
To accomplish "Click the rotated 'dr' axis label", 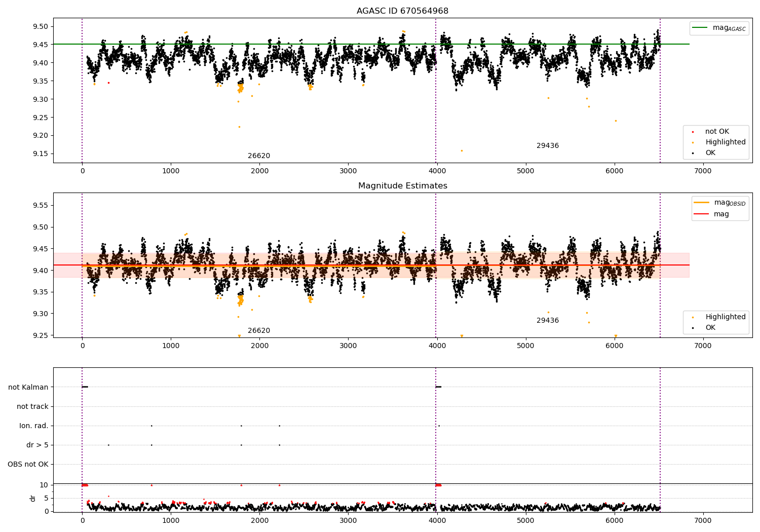I will [33, 498].
